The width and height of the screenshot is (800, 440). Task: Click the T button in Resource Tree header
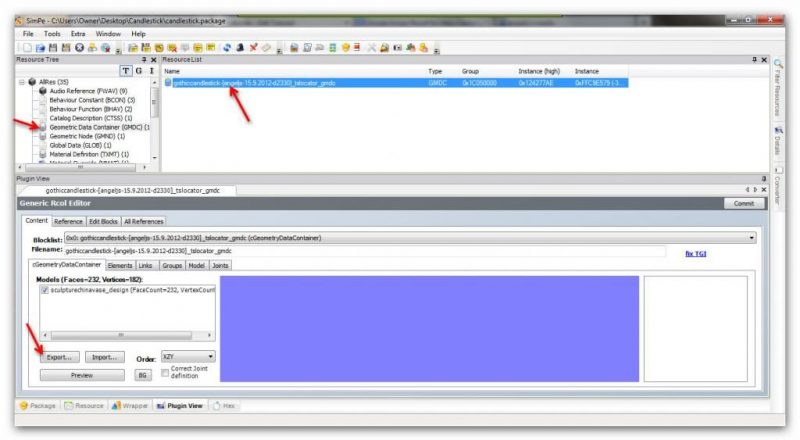125,71
